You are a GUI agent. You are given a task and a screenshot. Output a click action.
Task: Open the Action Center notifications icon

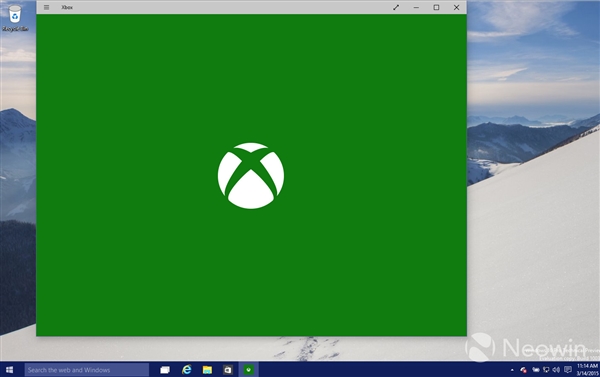(x=568, y=370)
